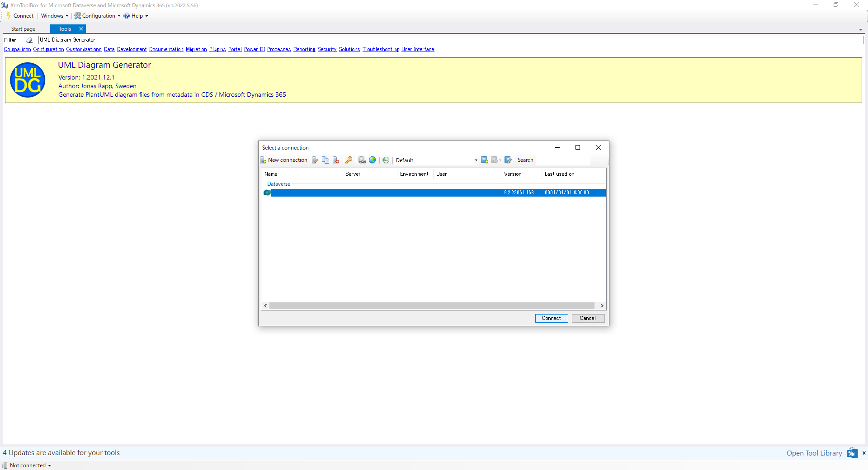The height and width of the screenshot is (470, 868).
Task: Dismiss the updates notification bar
Action: point(863,453)
